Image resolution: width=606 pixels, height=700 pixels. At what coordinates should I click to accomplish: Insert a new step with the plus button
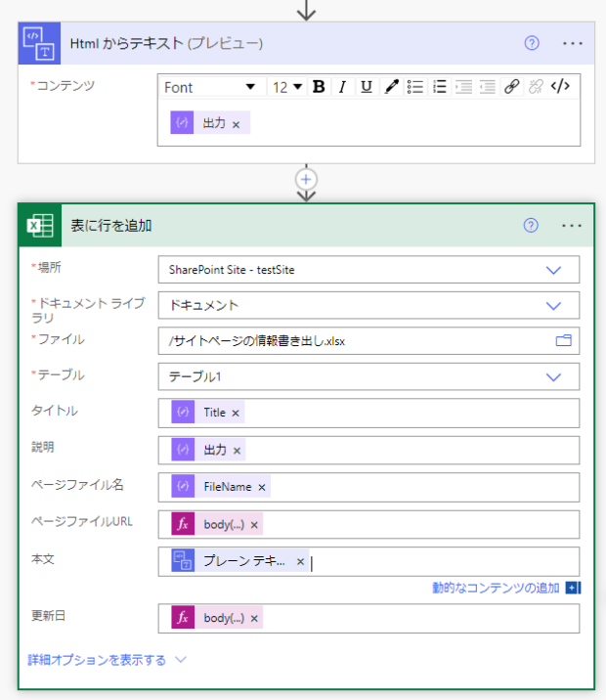click(306, 180)
